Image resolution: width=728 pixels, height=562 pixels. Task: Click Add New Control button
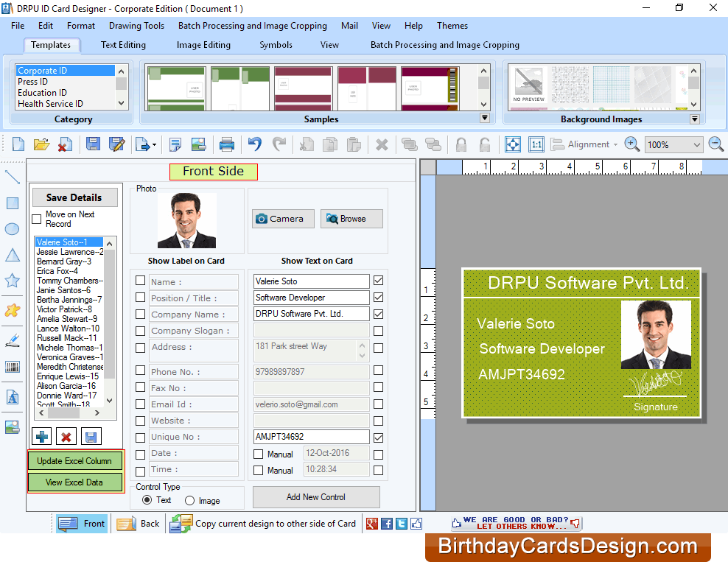coord(316,497)
